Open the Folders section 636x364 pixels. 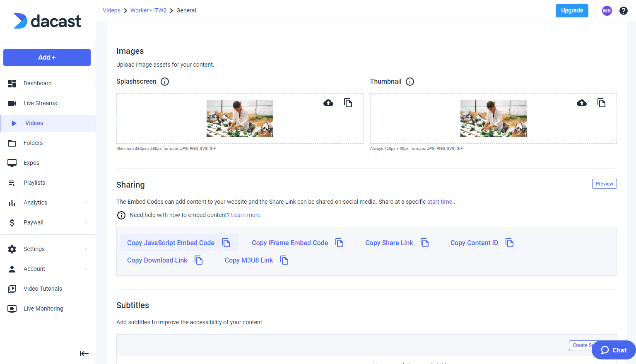33,143
